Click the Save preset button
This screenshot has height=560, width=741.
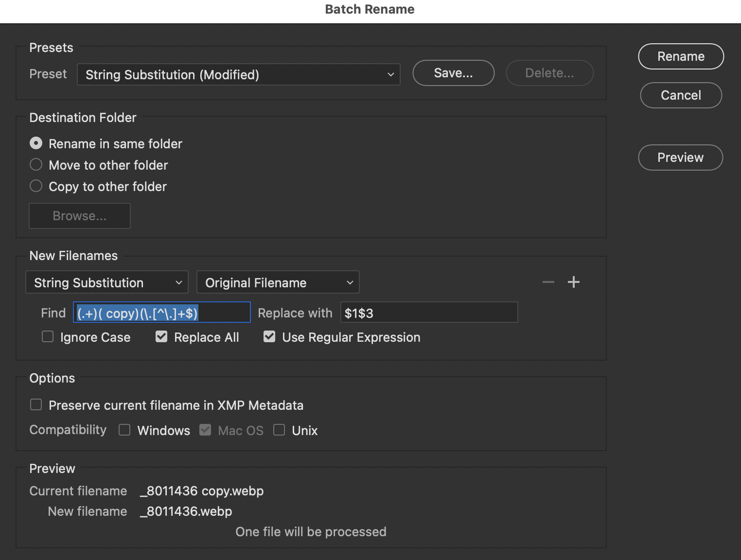(x=453, y=73)
